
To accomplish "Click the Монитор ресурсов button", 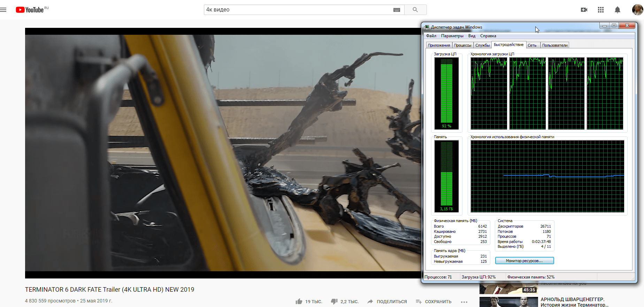I will point(524,261).
